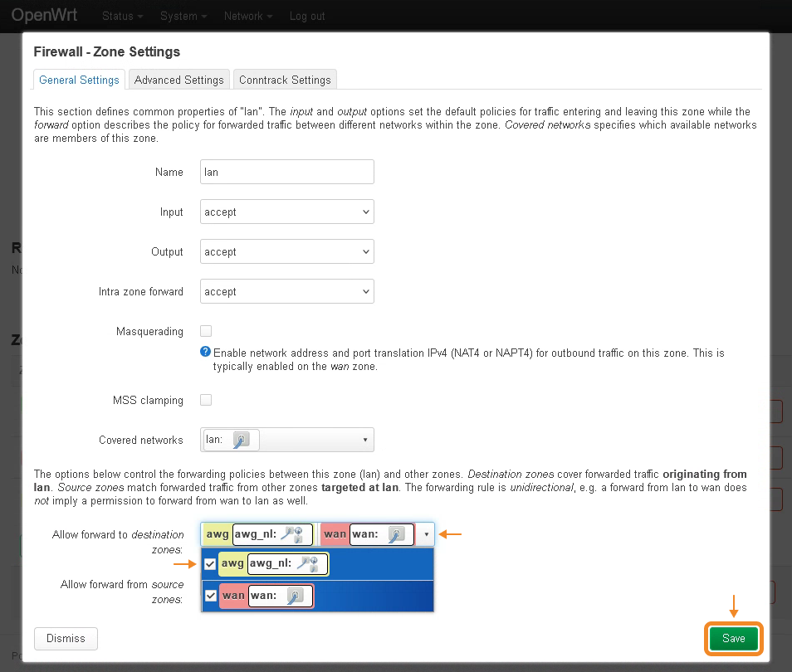Switch to the Advanced Settings tab
This screenshot has width=792, height=672.
[x=178, y=80]
